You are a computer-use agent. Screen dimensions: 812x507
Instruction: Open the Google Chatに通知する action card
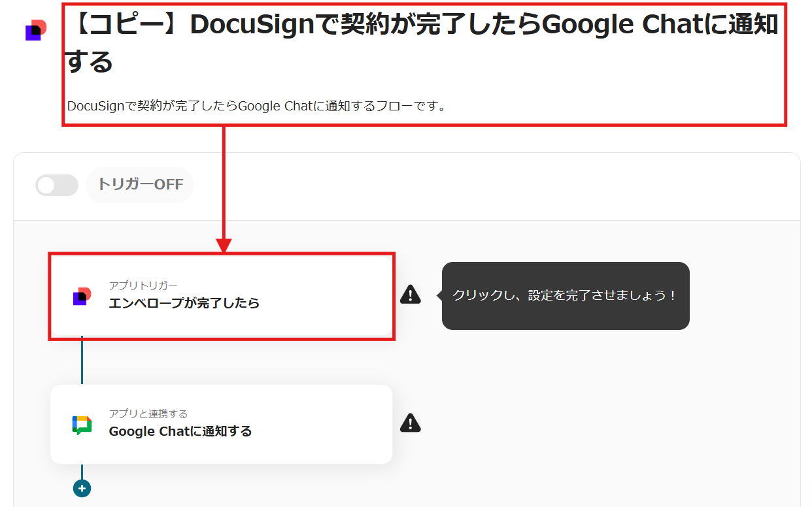tap(222, 425)
